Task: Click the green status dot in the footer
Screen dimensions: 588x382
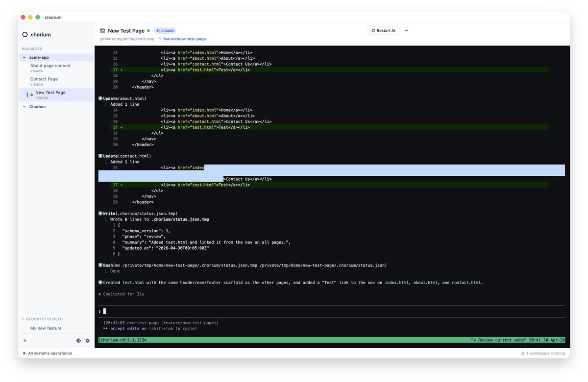Action: coord(24,353)
